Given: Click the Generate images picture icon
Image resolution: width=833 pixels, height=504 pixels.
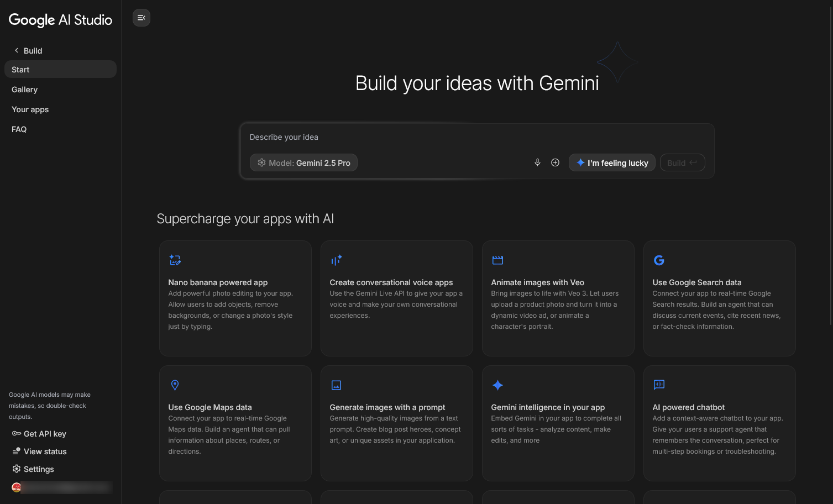Looking at the screenshot, I should [336, 385].
